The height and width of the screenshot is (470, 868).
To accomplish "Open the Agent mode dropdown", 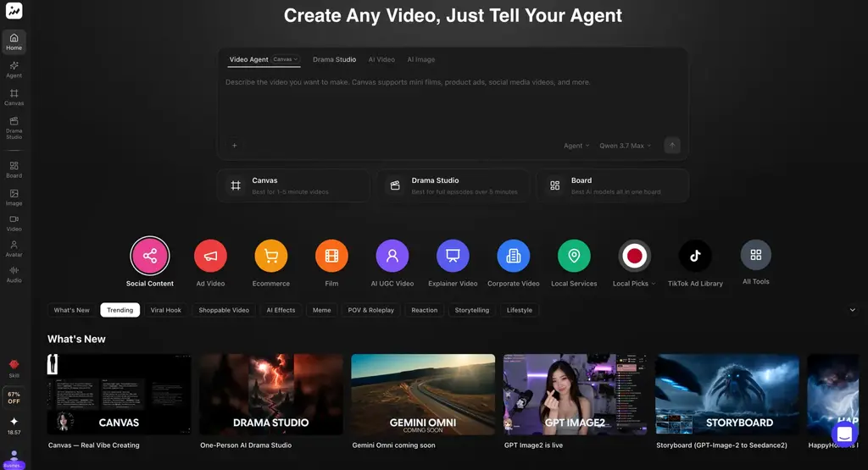I will pos(576,146).
